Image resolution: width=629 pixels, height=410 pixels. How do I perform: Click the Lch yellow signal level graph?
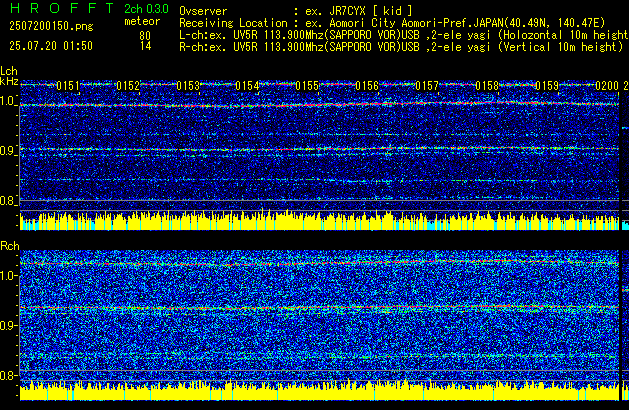[319, 221]
